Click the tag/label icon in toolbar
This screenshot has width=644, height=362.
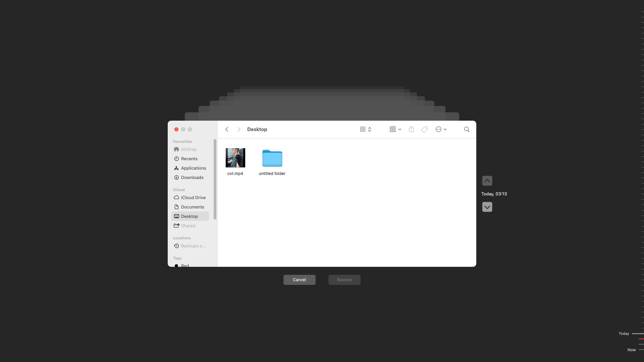(x=425, y=129)
